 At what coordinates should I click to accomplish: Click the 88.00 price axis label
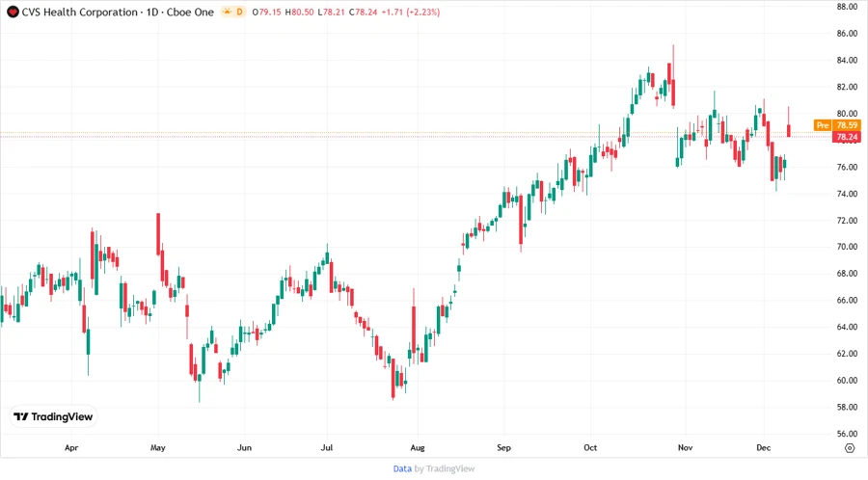click(x=847, y=7)
